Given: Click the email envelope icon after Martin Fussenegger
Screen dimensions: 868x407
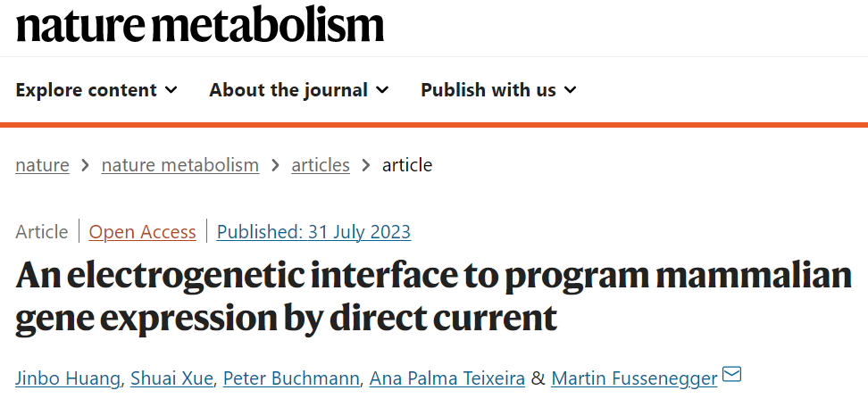Looking at the screenshot, I should click(x=731, y=375).
